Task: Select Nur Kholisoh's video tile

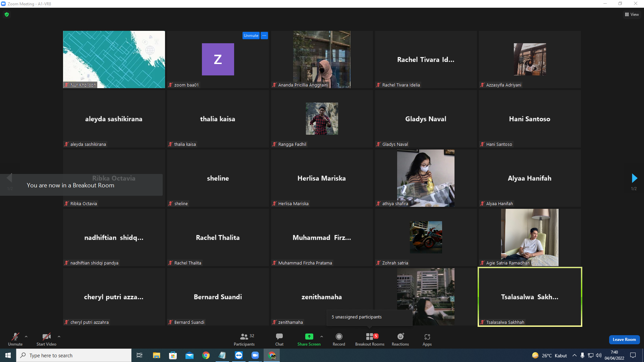Action: [114, 59]
